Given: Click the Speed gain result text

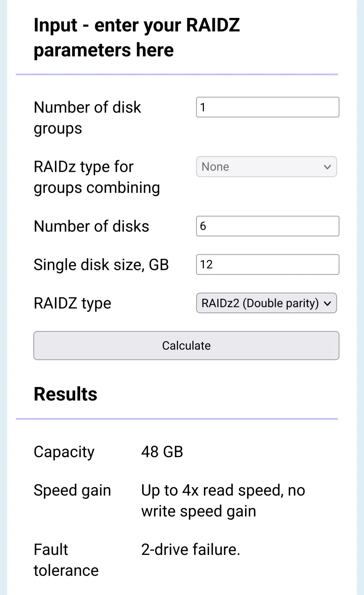Looking at the screenshot, I should point(222,501).
